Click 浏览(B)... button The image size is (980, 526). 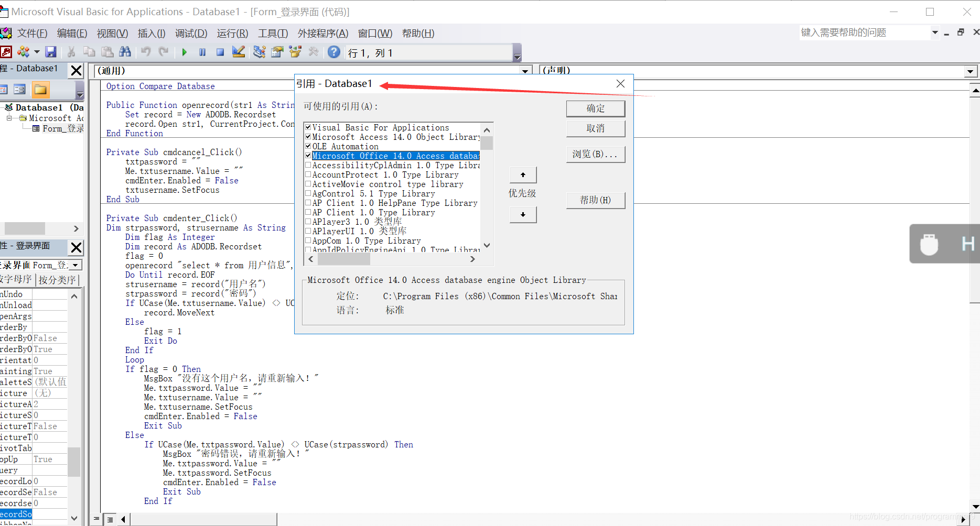tap(596, 154)
